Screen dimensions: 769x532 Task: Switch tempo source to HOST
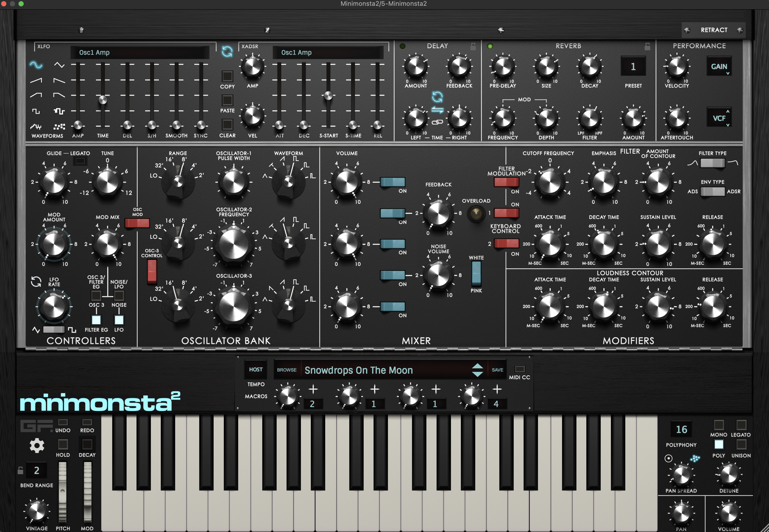[255, 369]
